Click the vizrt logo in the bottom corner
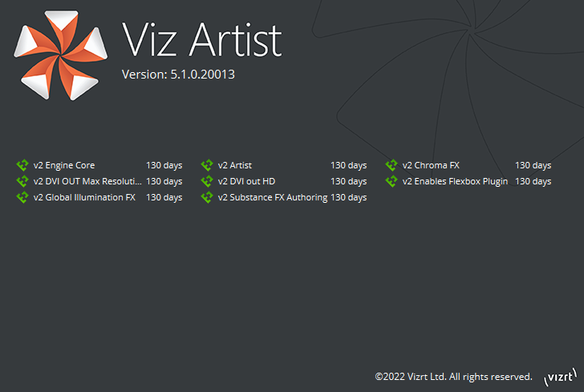Screen dimensions: 584x392 (559, 376)
